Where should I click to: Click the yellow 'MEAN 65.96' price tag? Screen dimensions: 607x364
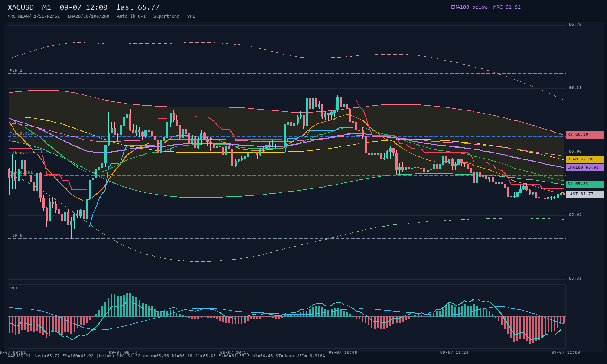pos(585,159)
